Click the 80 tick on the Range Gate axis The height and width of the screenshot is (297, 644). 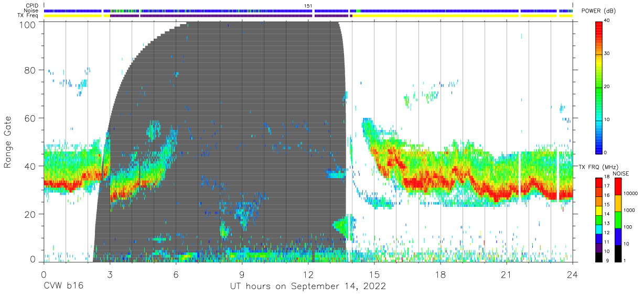30,70
